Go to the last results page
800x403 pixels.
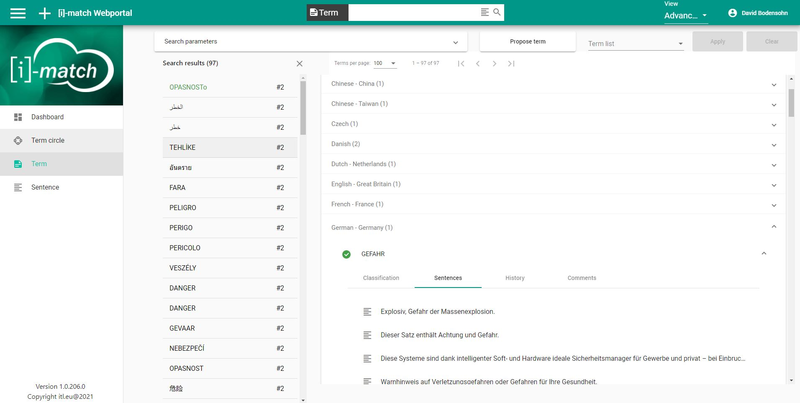click(511, 63)
